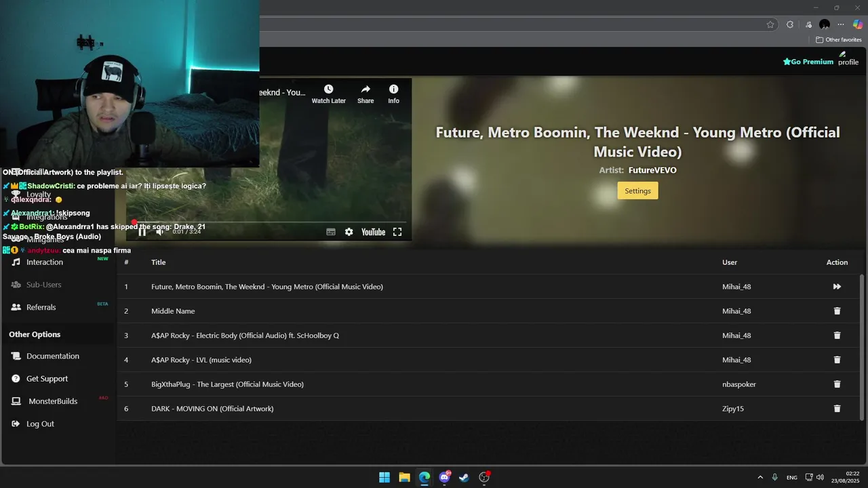Add video to Watch Later
Viewport: 868px width, 488px height.
[x=329, y=94]
